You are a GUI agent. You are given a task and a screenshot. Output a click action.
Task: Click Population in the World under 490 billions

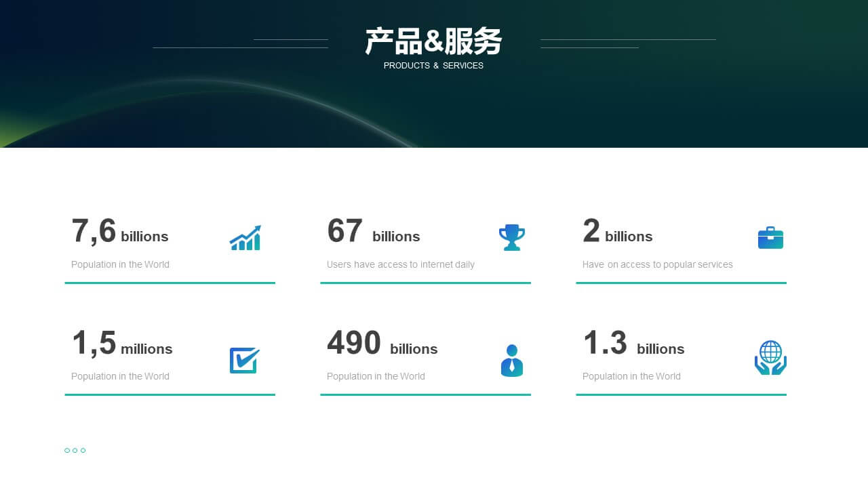click(376, 376)
